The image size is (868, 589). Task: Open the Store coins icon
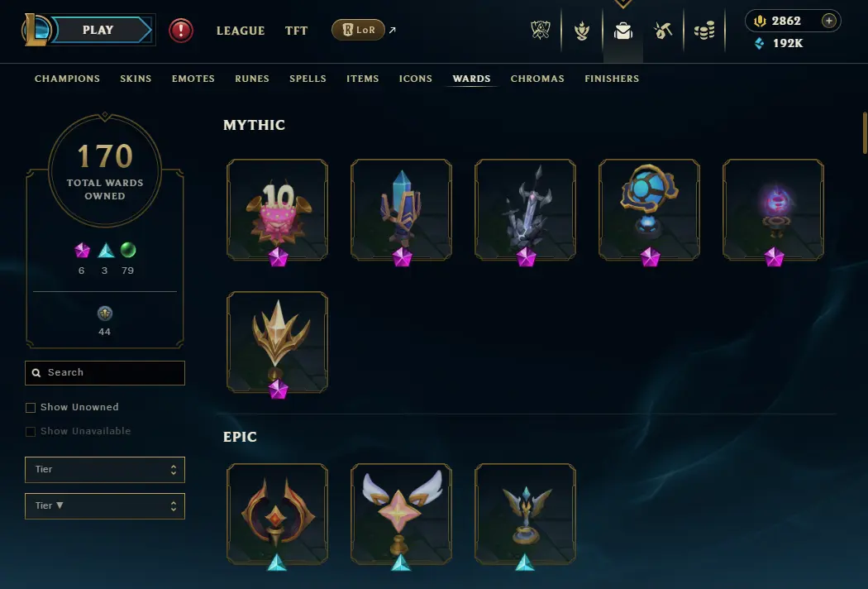click(704, 31)
